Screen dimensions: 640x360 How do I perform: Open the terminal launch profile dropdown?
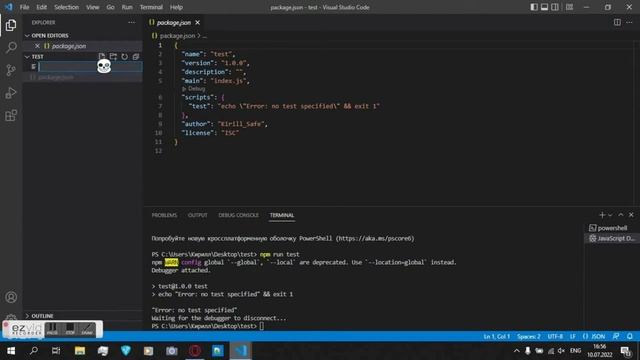tap(610, 215)
